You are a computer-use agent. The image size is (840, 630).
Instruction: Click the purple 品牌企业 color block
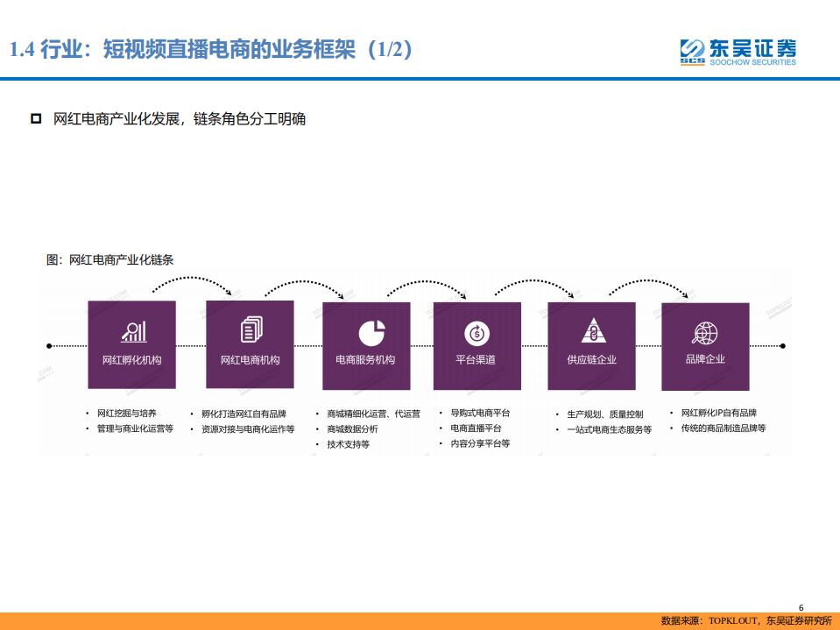tap(705, 346)
